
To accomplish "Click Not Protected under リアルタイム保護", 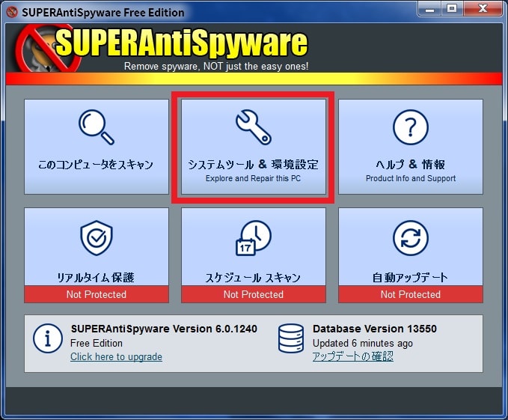I will tap(97, 294).
